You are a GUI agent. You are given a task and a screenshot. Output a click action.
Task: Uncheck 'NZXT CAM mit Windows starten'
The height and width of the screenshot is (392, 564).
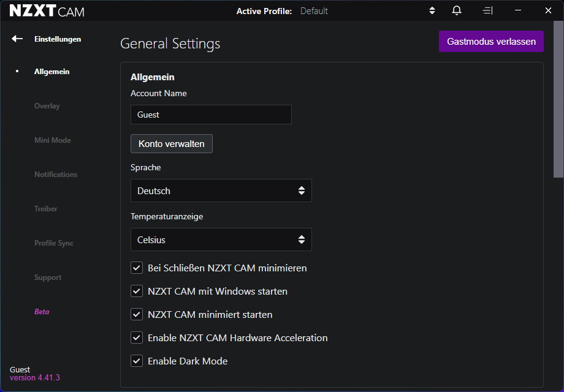[137, 291]
